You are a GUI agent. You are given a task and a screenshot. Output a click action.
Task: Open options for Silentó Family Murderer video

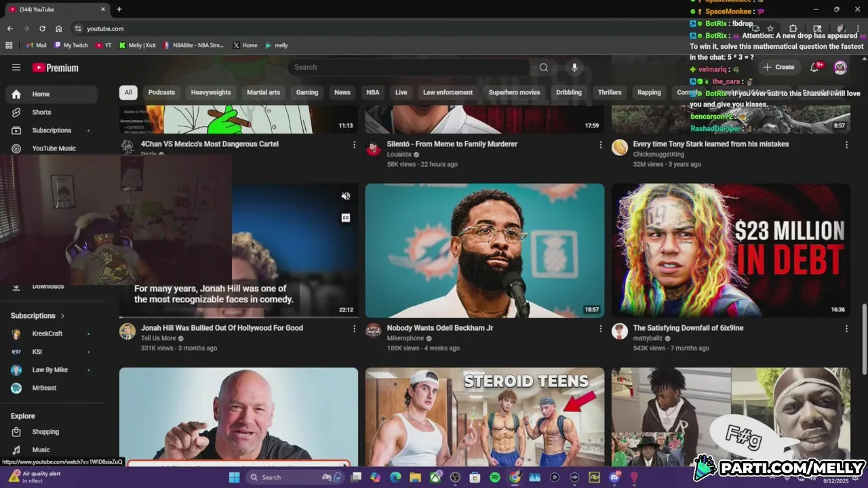point(600,144)
